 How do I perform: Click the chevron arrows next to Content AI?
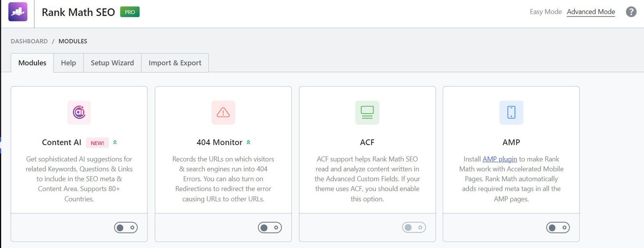(115, 142)
